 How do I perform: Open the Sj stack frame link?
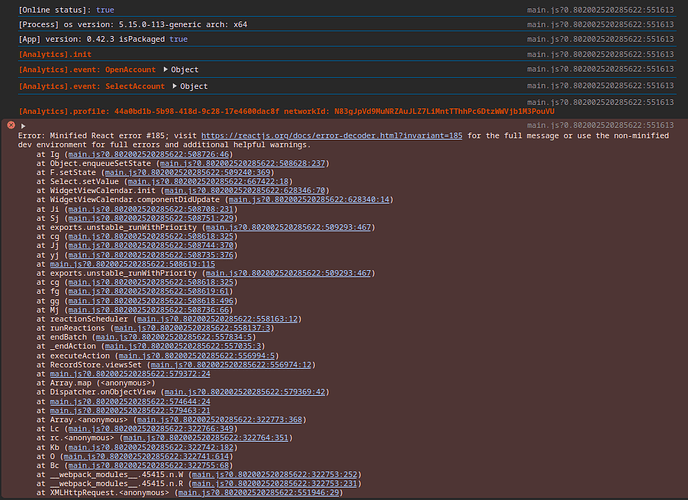[151, 218]
